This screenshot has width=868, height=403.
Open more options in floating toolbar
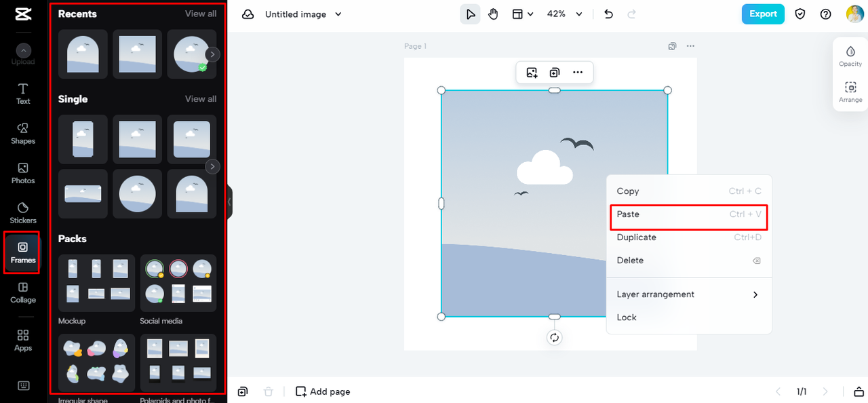click(x=578, y=73)
